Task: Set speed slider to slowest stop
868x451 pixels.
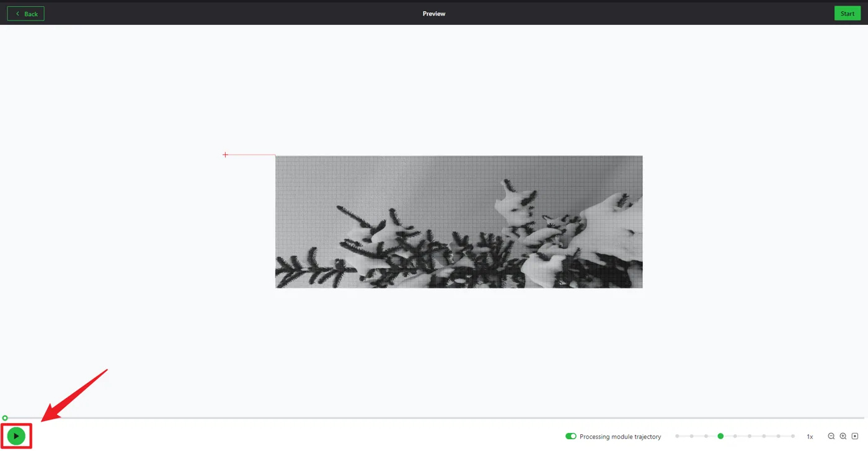Action: (677, 436)
